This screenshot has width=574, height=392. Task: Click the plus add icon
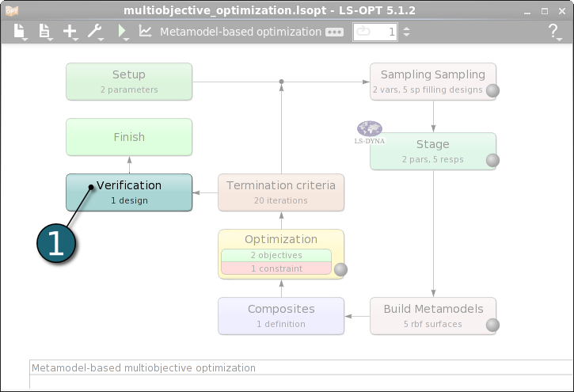coord(70,31)
